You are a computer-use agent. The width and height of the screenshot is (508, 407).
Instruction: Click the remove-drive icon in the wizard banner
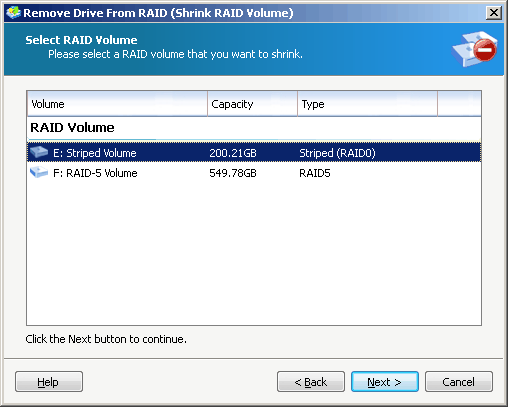click(475, 49)
